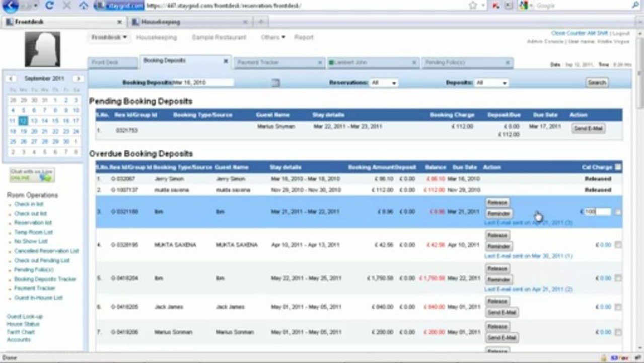Click the Search button
This screenshot has height=363, width=644.
597,83
